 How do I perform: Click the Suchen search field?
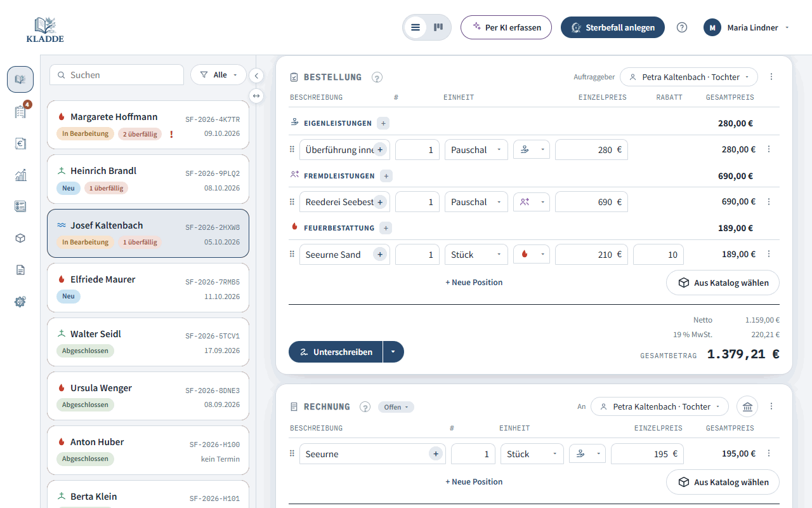tap(117, 75)
